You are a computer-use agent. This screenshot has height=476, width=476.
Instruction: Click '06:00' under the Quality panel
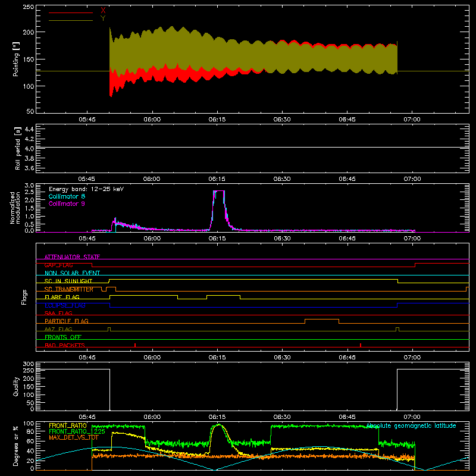(152, 417)
